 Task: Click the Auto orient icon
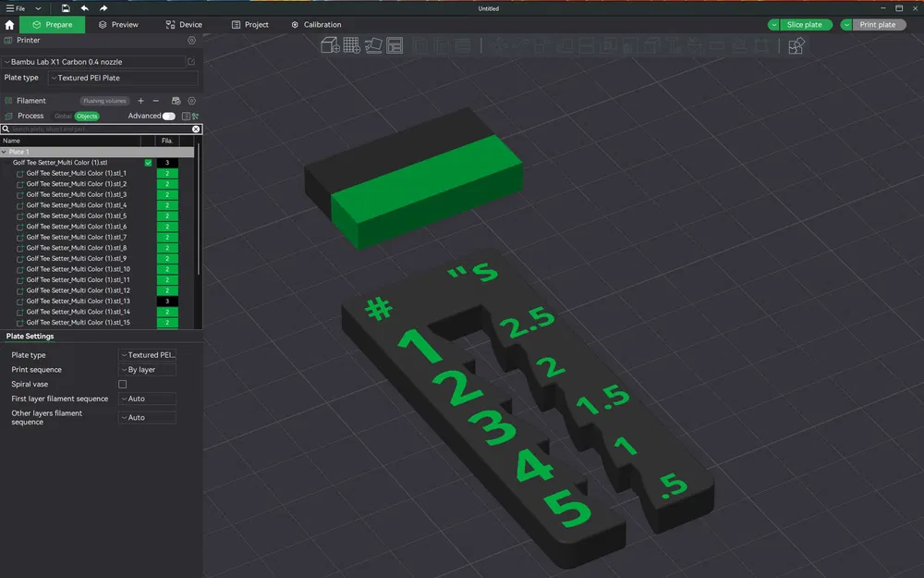373,45
